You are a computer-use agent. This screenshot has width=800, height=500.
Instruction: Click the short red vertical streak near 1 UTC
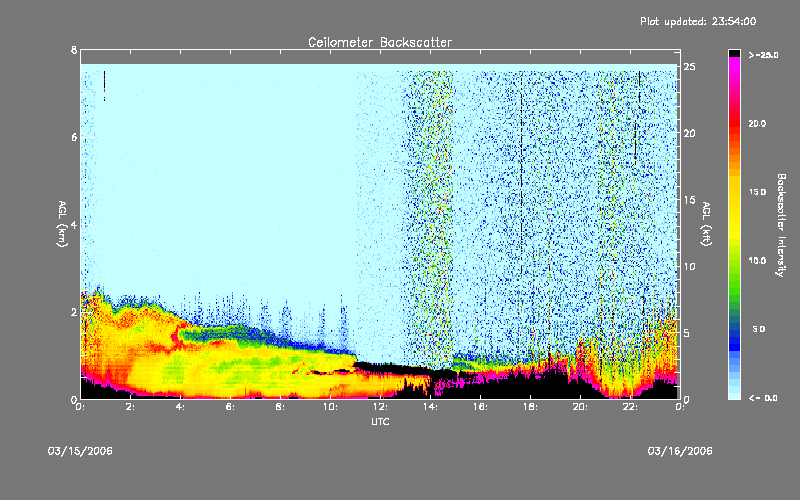click(x=104, y=86)
